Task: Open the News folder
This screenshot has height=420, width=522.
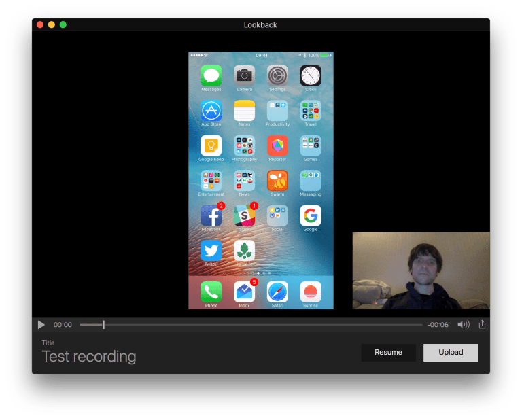Action: point(245,181)
